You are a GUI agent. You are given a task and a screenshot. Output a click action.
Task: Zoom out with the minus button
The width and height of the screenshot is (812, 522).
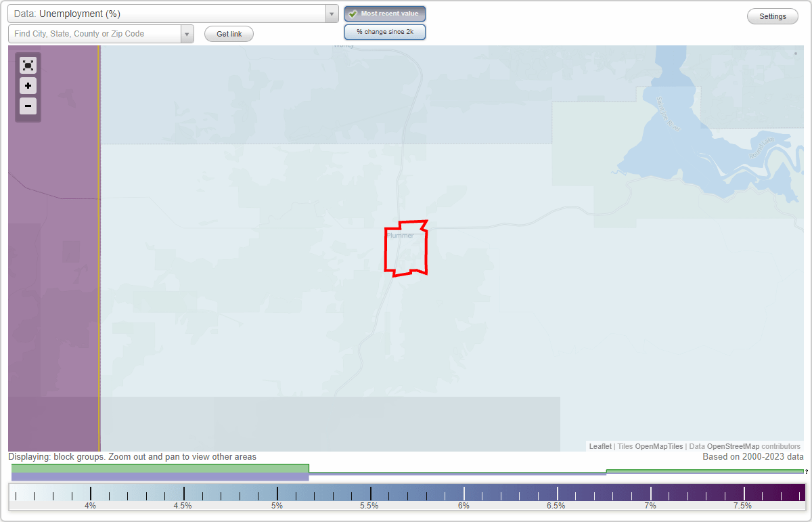pyautogui.click(x=28, y=106)
